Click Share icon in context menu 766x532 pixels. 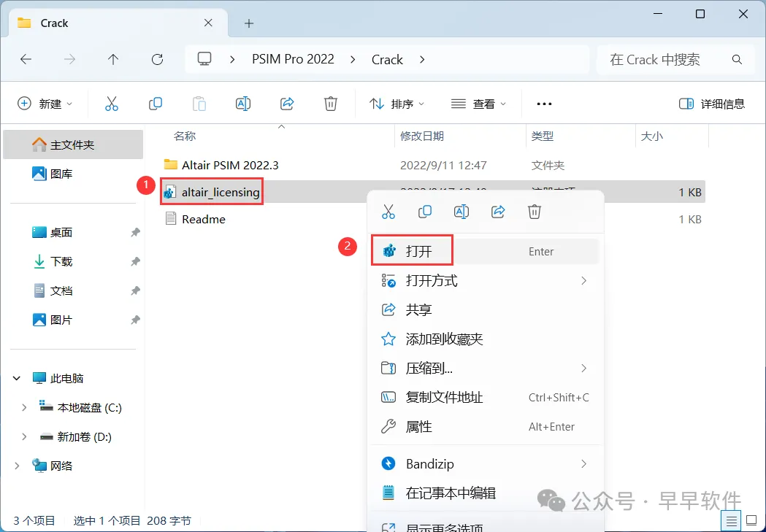click(x=498, y=212)
